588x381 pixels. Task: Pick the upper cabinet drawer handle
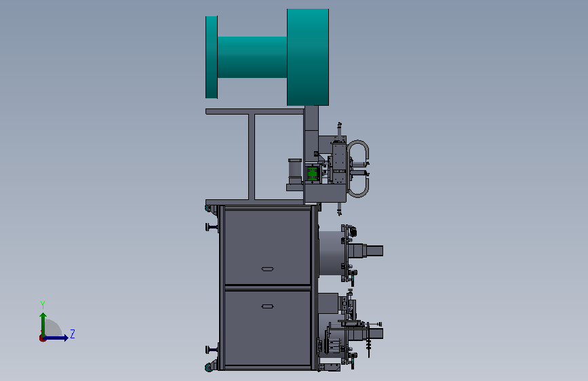point(267,269)
